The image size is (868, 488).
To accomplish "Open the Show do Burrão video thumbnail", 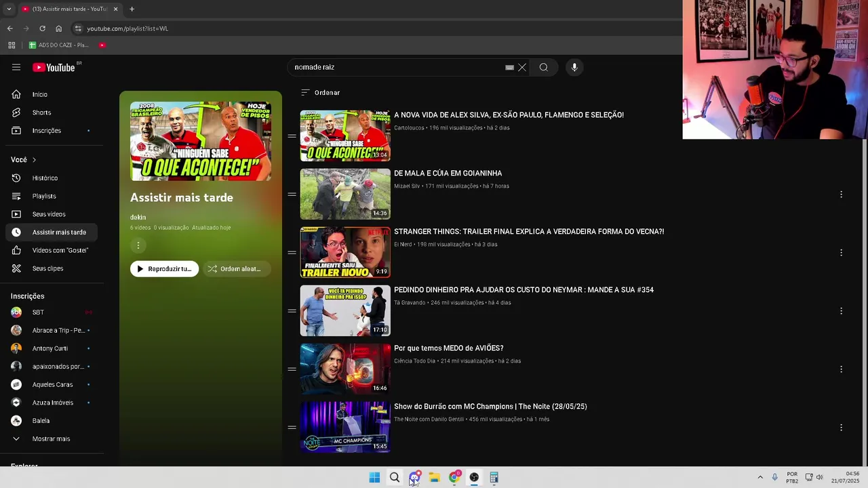I will pyautogui.click(x=345, y=427).
